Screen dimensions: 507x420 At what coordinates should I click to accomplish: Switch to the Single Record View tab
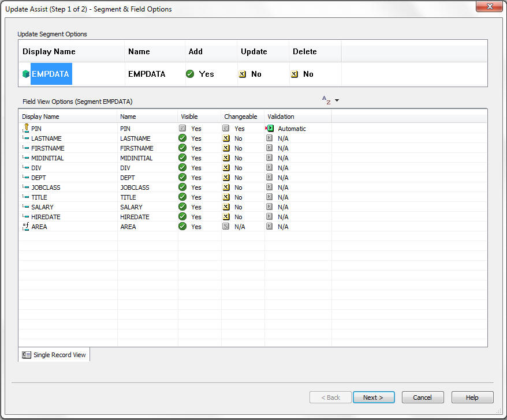coord(54,355)
